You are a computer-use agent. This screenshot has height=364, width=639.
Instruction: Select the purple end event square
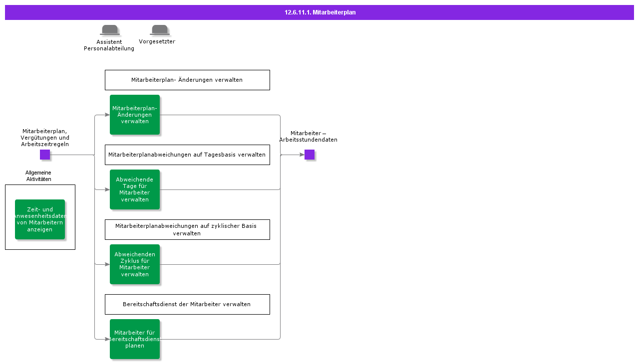click(310, 155)
